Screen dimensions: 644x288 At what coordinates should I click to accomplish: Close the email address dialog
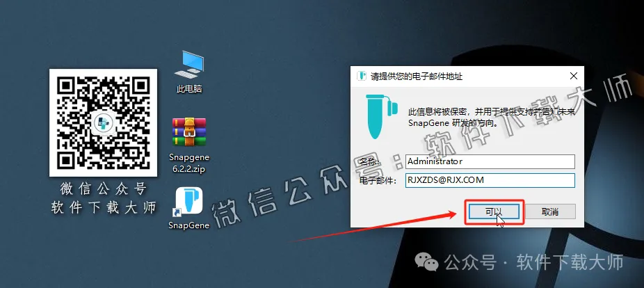coord(573,76)
